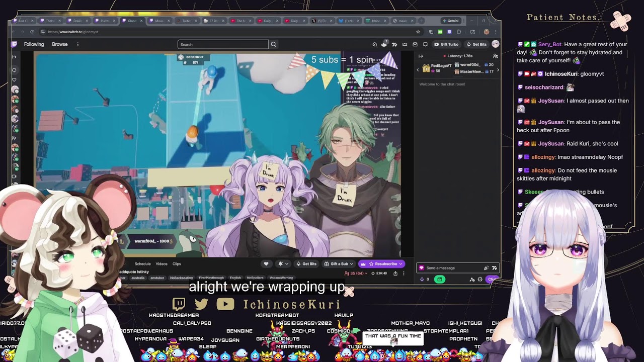The height and width of the screenshot is (362, 644).
Task: Select the australia tag
Action: (x=137, y=278)
